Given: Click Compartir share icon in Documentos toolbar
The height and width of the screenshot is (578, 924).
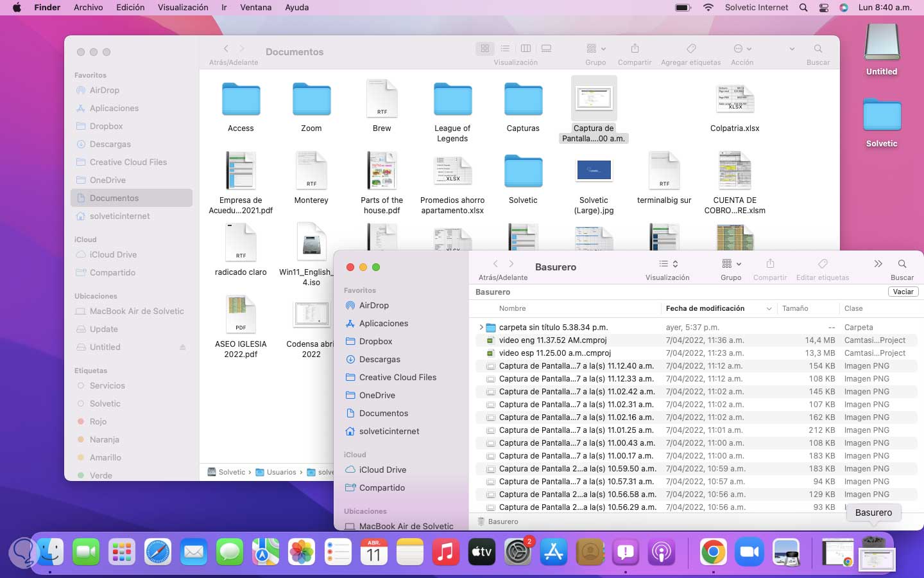Looking at the screenshot, I should pyautogui.click(x=635, y=49).
